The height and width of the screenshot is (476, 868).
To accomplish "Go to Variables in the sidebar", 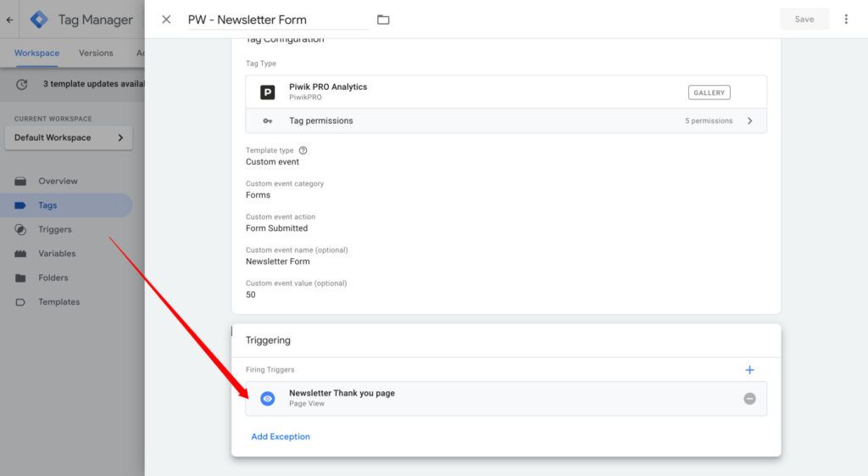I will point(56,254).
